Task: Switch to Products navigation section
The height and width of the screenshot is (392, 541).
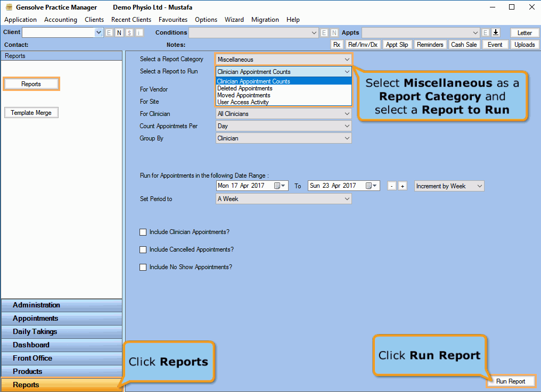Action: (x=62, y=372)
